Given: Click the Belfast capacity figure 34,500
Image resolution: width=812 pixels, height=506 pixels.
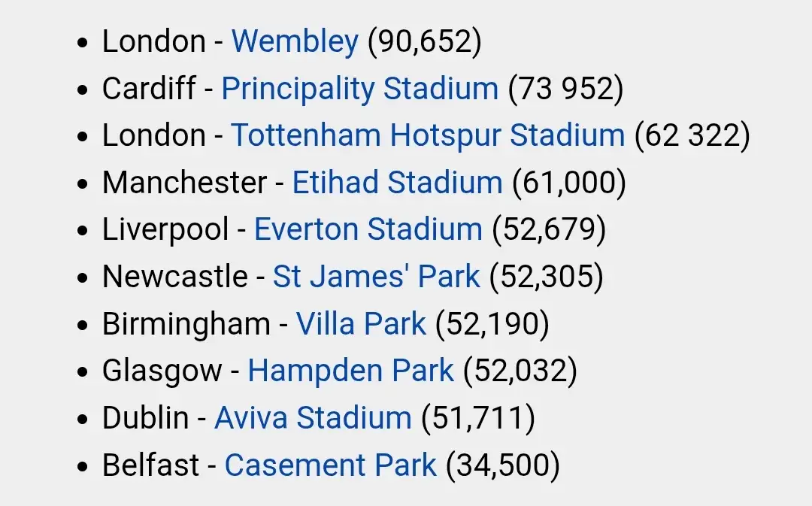Looking at the screenshot, I should tap(503, 465).
